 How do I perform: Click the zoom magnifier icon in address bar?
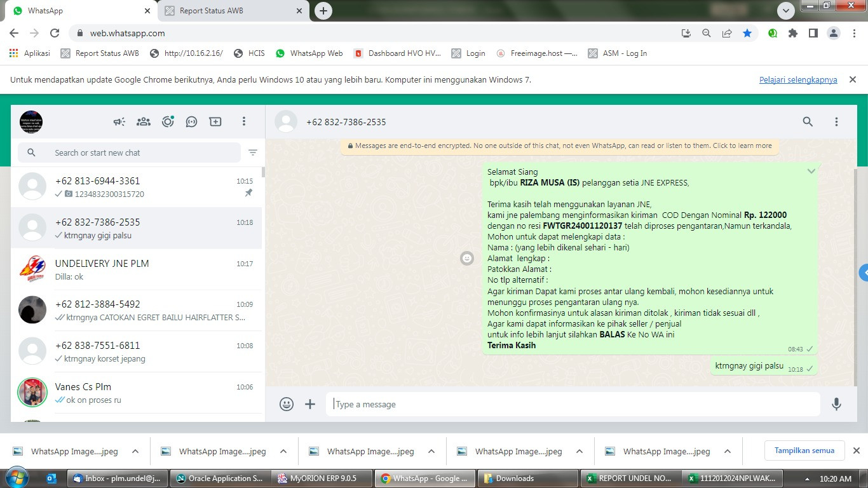click(x=707, y=33)
